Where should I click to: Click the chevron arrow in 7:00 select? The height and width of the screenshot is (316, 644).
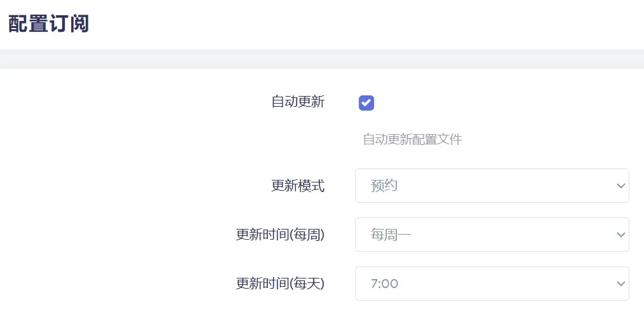621,284
